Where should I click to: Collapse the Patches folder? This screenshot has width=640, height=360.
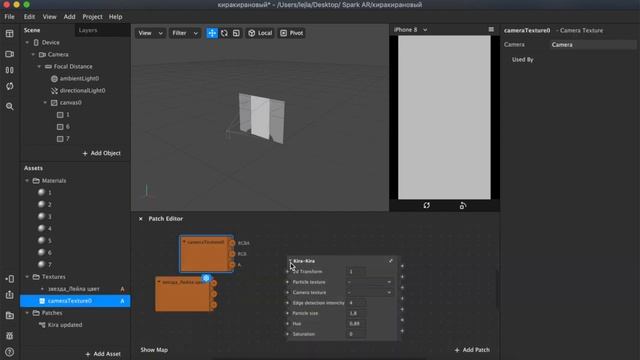[27, 313]
